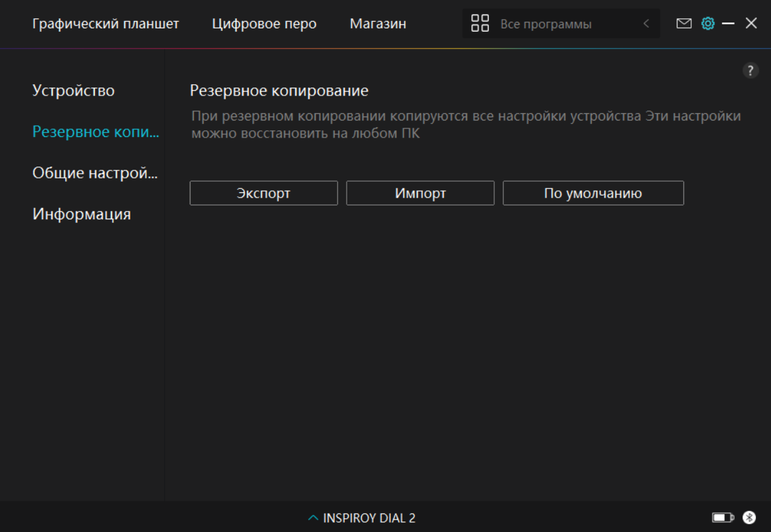Click the left chevron in the programs bar

pos(646,24)
